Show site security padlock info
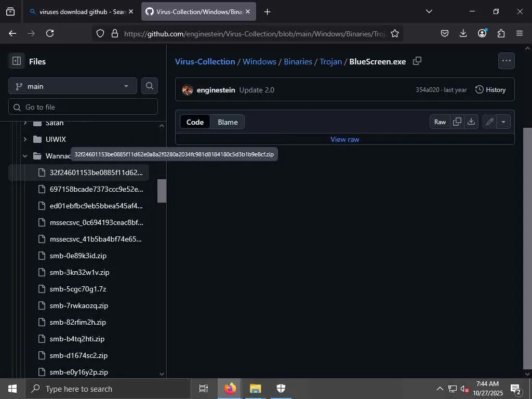The image size is (532, 399). [x=115, y=33]
